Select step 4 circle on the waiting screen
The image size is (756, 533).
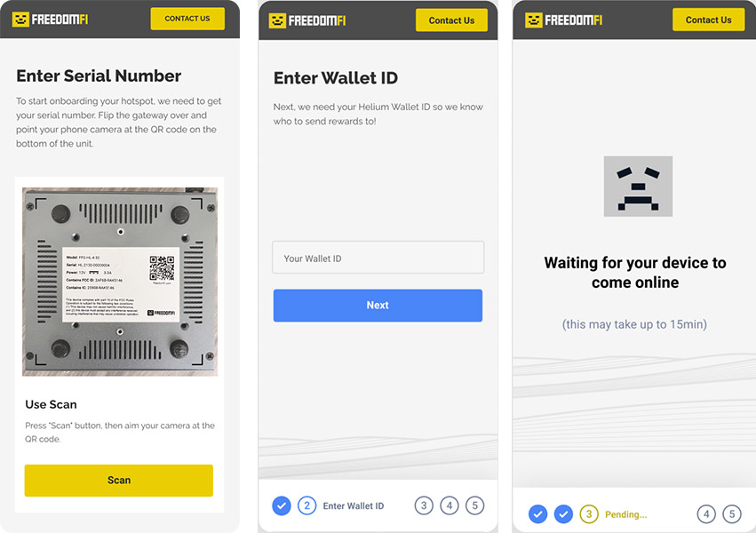point(706,514)
